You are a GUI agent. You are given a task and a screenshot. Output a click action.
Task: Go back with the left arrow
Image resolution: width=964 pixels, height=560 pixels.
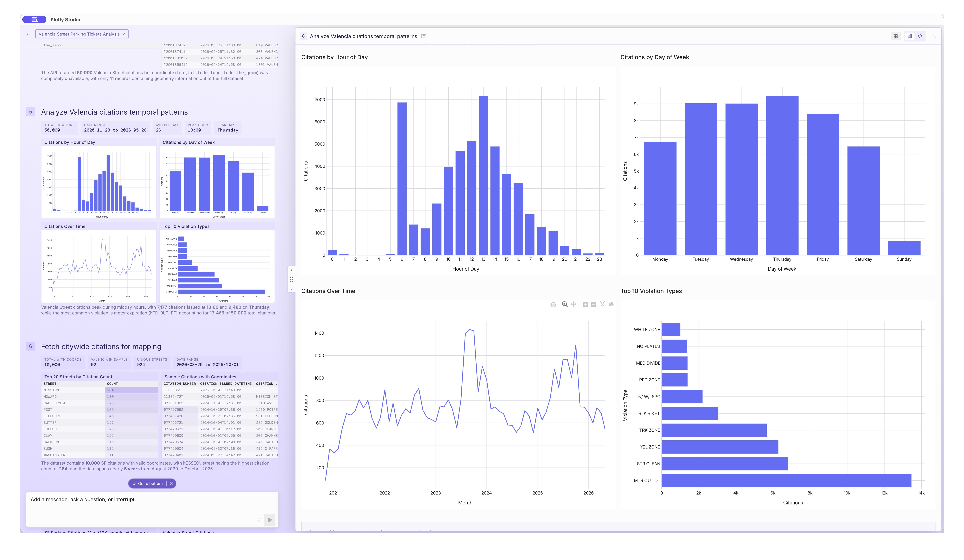tap(28, 34)
